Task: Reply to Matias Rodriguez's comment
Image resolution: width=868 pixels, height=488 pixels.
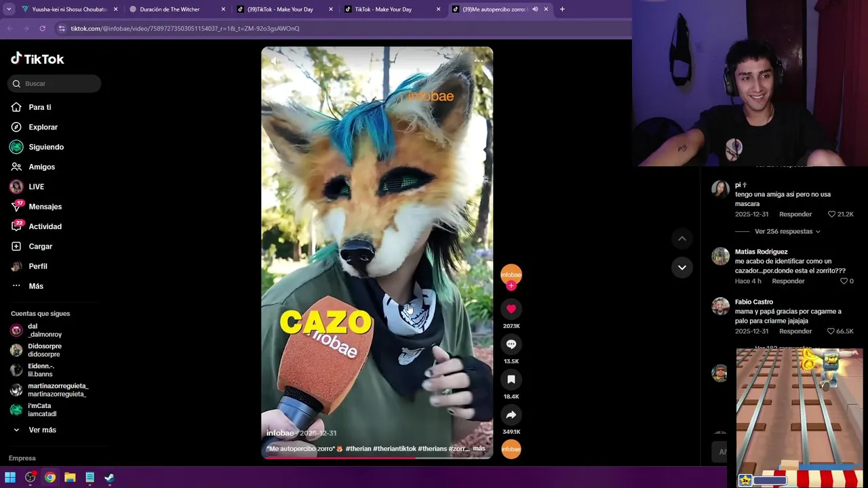Action: (x=788, y=281)
